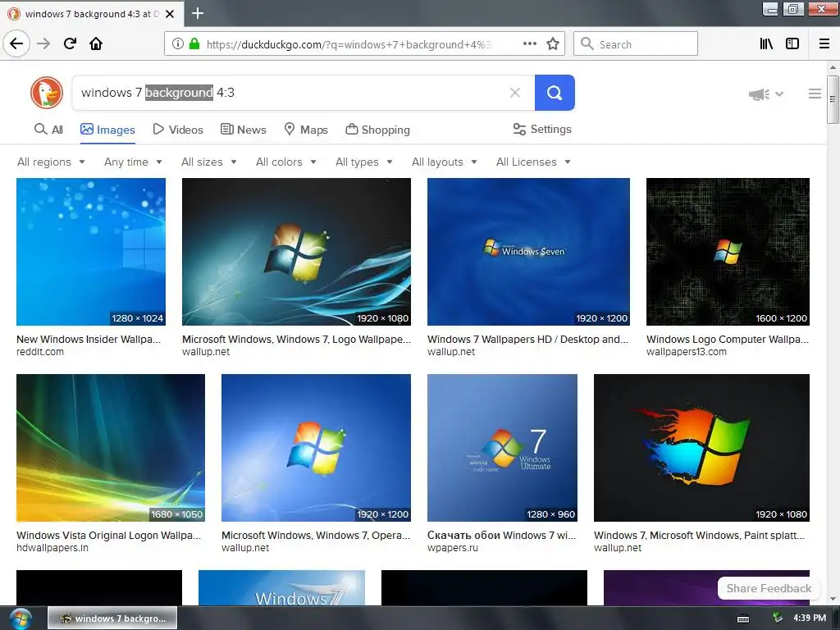Open the Firefox hamburger menu

(824, 43)
